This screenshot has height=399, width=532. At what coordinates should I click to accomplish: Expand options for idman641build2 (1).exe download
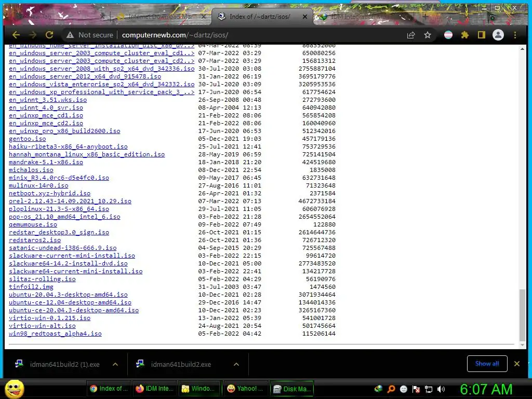pyautogui.click(x=115, y=364)
